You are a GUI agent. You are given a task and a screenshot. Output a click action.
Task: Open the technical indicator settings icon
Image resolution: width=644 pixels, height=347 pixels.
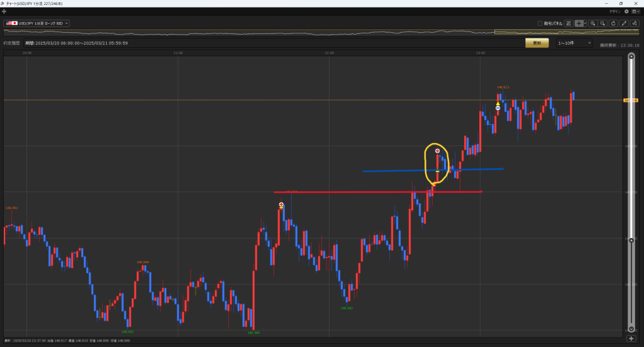[634, 23]
